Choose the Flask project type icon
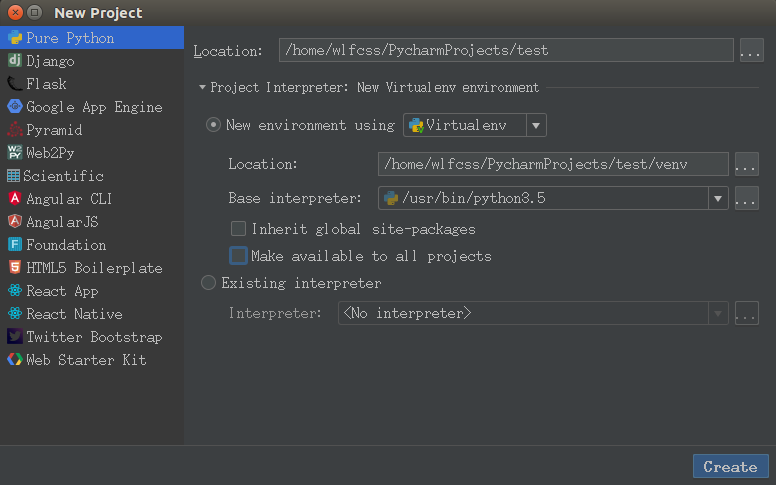 click(14, 84)
